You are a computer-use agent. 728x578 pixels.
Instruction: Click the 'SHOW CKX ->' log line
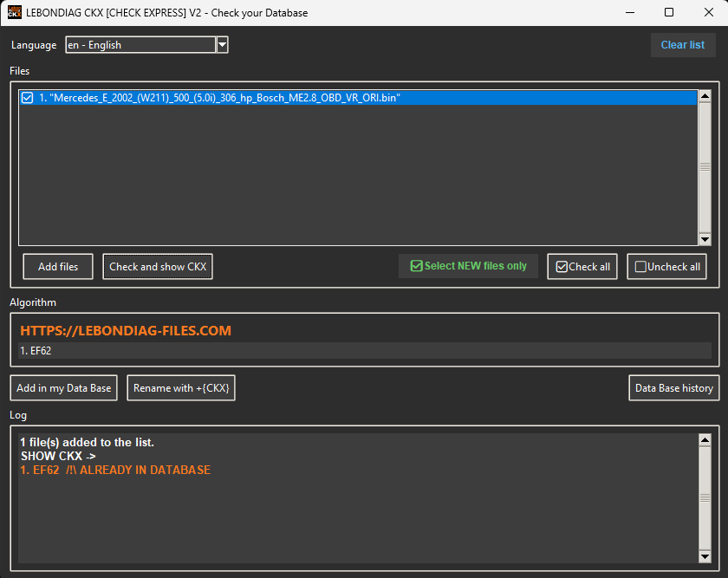click(58, 456)
